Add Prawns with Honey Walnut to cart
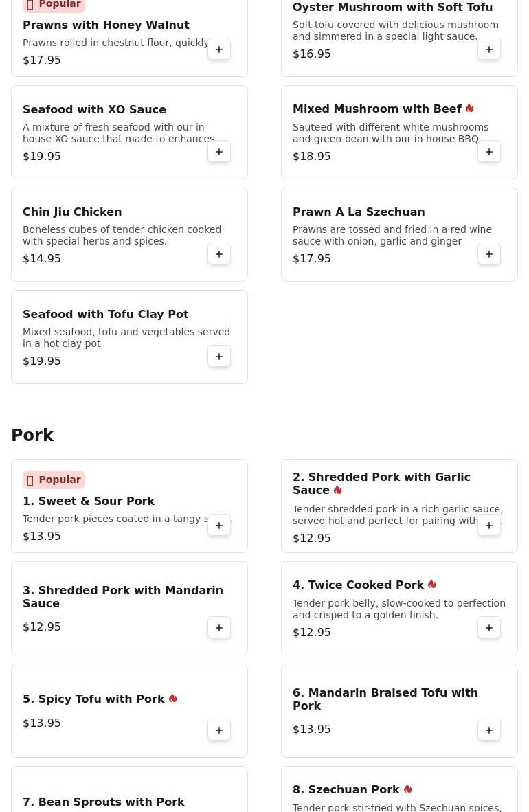 click(x=219, y=49)
